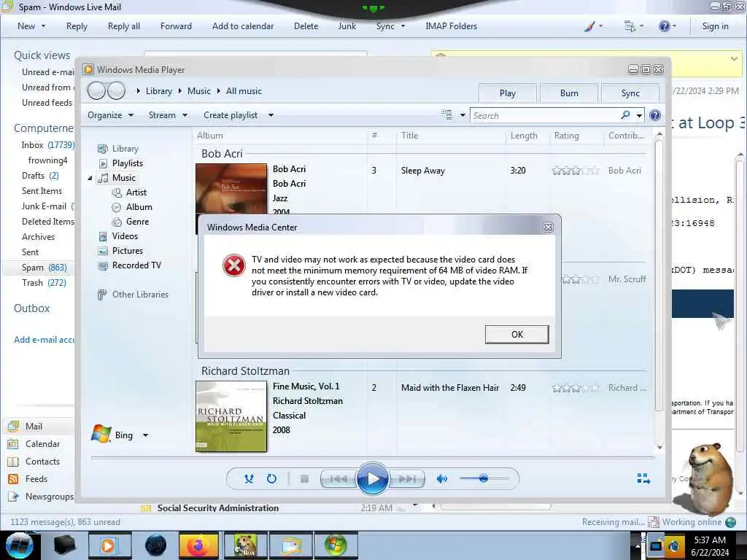Toggle shuffle in Media Player controls
The image size is (747, 560).
coord(249,478)
